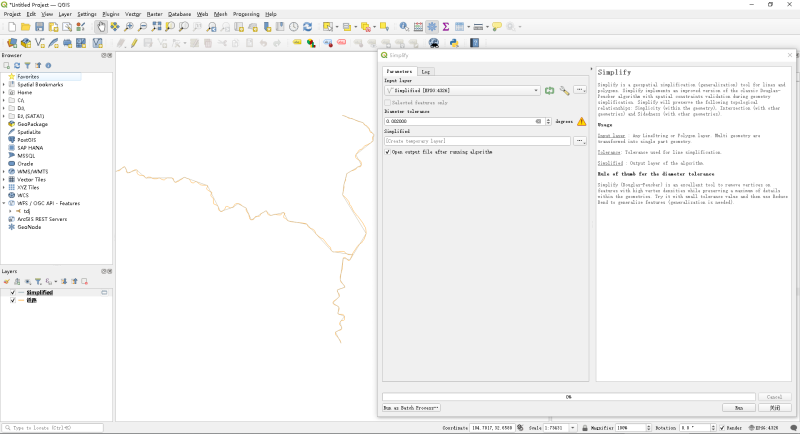This screenshot has width=800, height=434.
Task: Adjust Diameter tolerance spinner arrows
Action: pos(548,121)
